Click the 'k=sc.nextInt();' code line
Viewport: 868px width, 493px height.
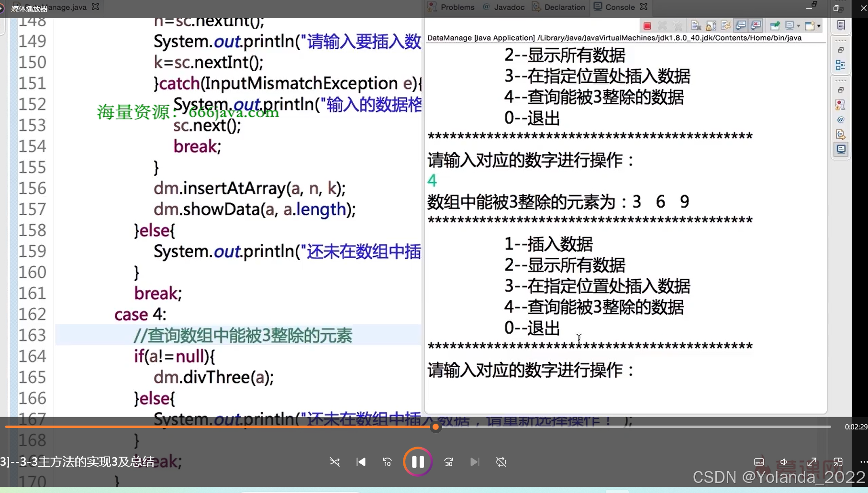tap(208, 63)
